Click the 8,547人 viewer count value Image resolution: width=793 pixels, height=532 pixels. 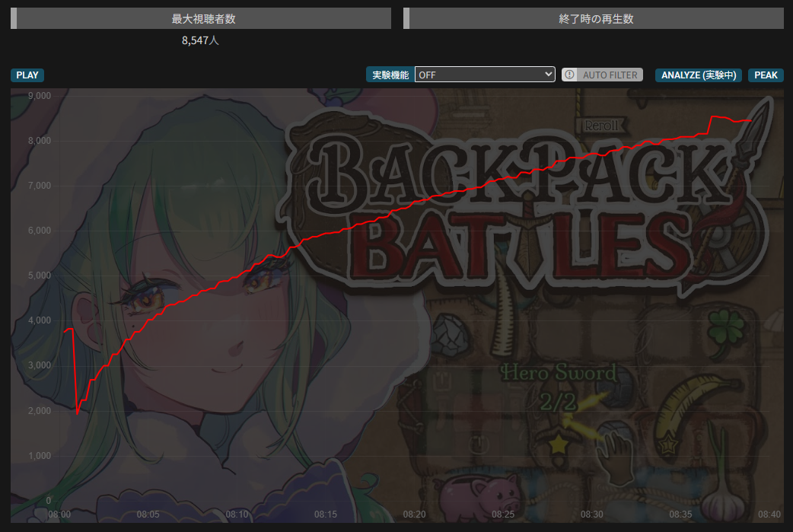pyautogui.click(x=200, y=40)
